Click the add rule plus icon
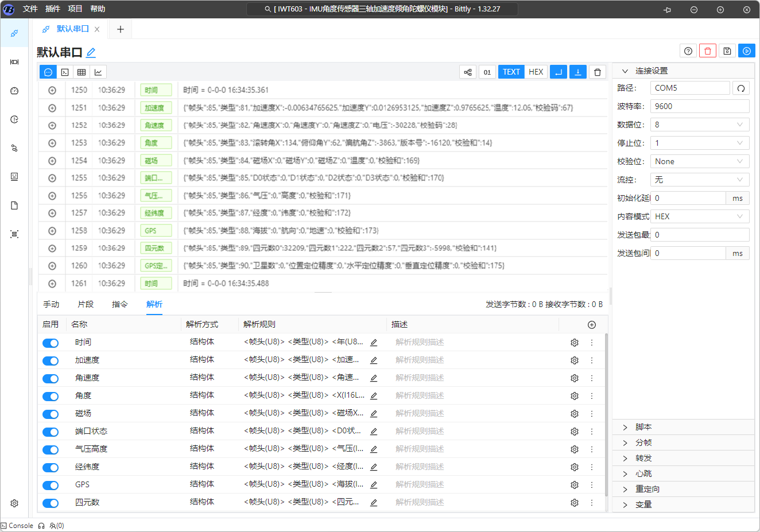 (592, 325)
